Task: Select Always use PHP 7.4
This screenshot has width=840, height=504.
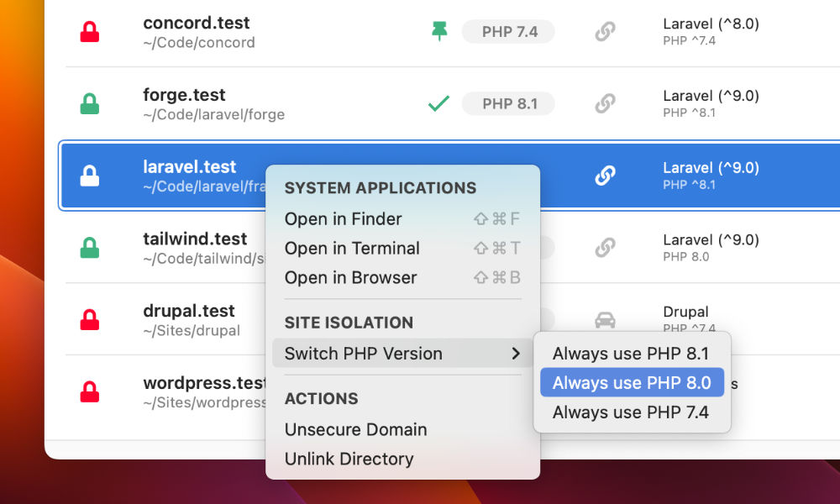Action: coord(633,412)
